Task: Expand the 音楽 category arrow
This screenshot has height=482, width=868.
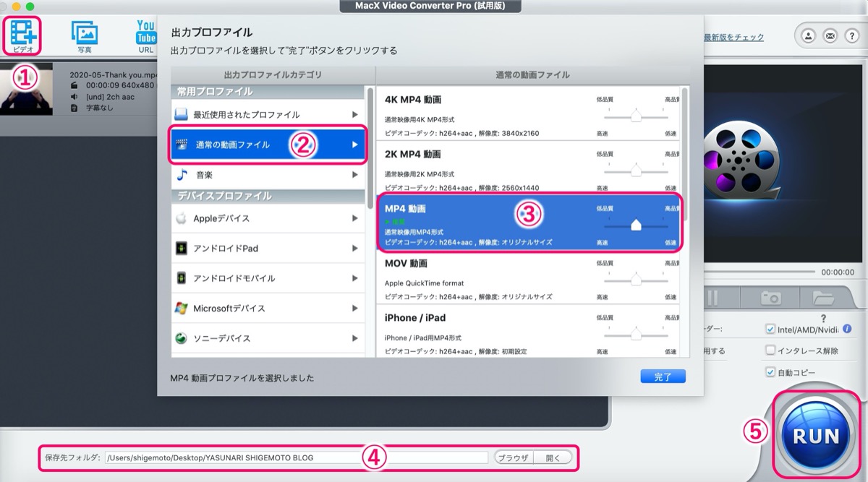Action: pyautogui.click(x=354, y=175)
